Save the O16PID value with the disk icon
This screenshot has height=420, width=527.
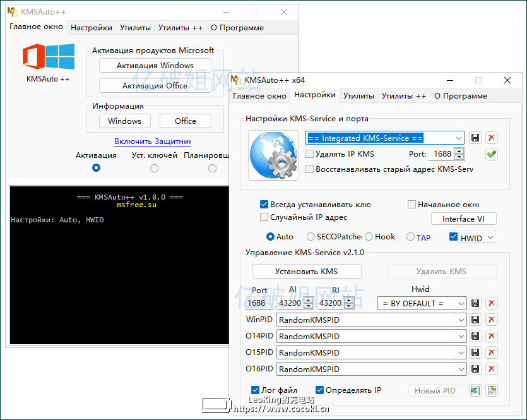[475, 369]
